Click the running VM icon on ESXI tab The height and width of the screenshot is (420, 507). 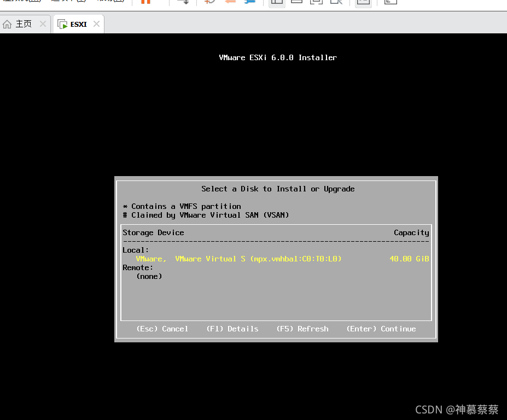[62, 24]
